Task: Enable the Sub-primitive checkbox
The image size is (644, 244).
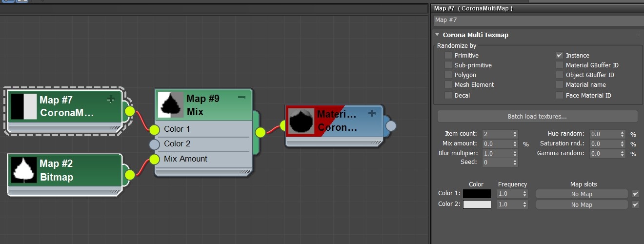Action: point(448,65)
